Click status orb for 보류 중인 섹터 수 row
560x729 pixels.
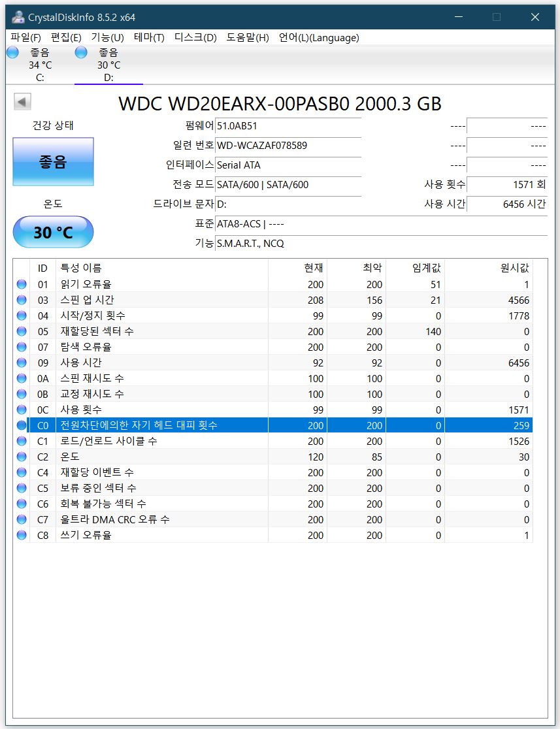22,488
